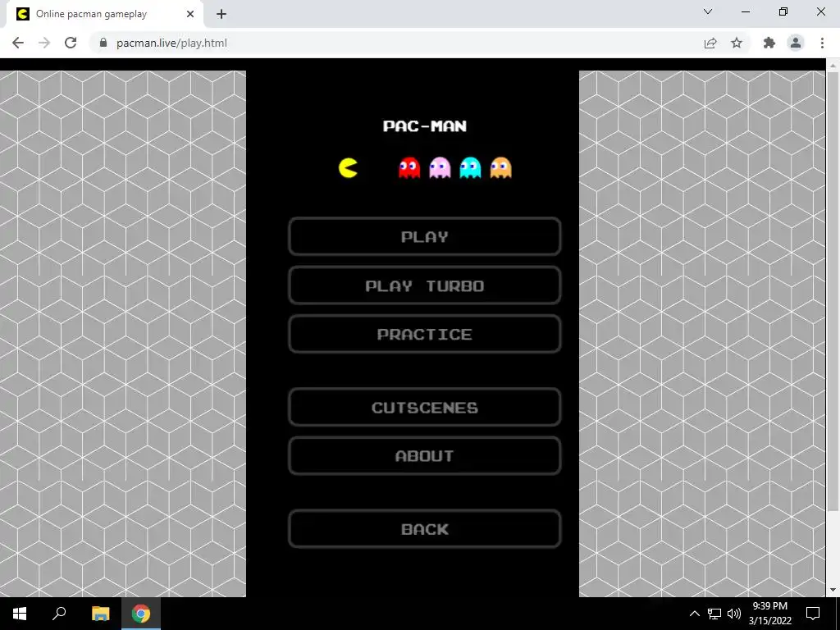Open the Chrome profile avatar
Viewport: 840px width, 630px height.
point(796,43)
